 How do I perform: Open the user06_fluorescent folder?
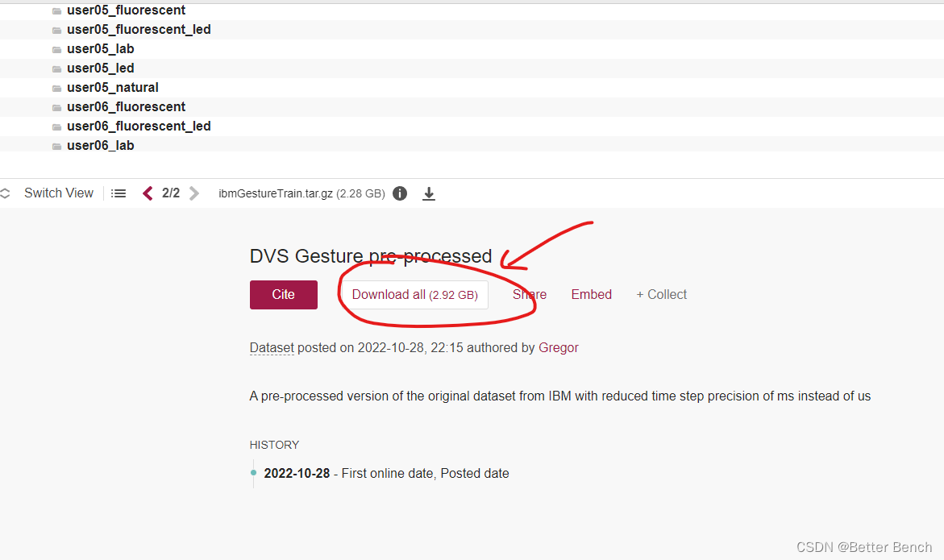[x=126, y=106]
